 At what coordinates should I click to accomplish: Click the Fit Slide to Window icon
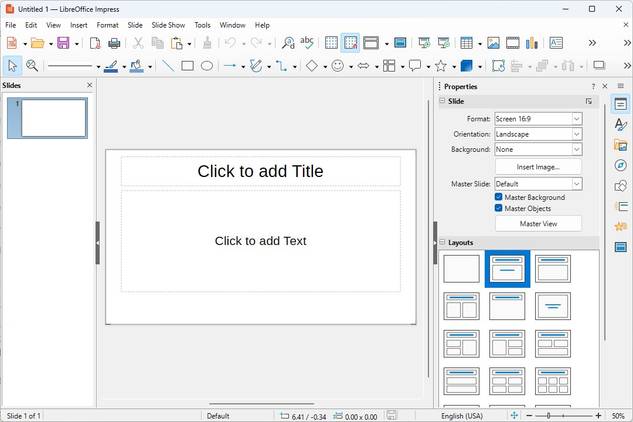tap(514, 416)
